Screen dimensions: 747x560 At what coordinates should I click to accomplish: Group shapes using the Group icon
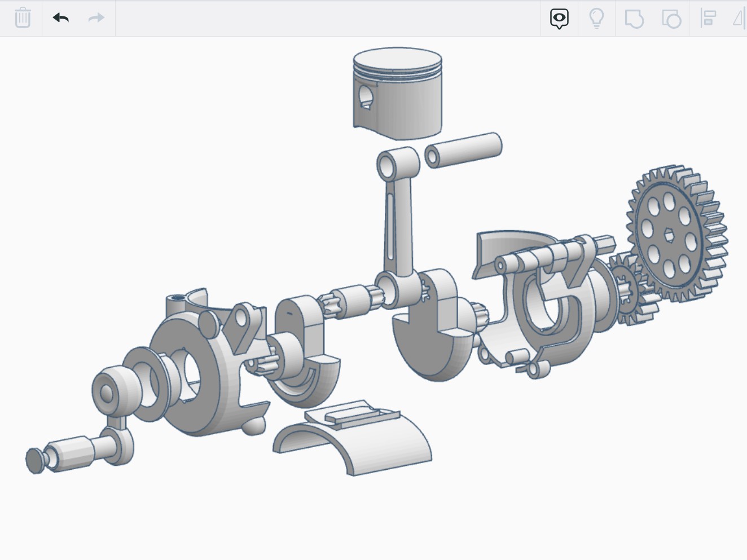pos(634,17)
